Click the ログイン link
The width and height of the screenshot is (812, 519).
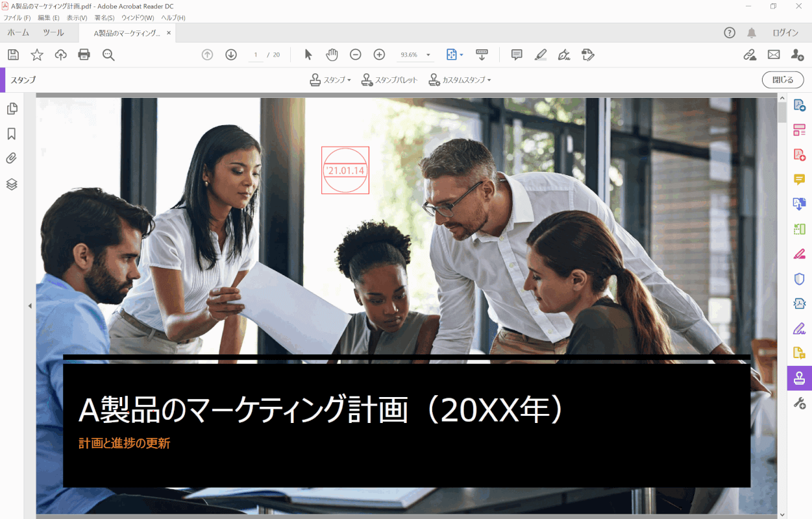[x=785, y=33]
